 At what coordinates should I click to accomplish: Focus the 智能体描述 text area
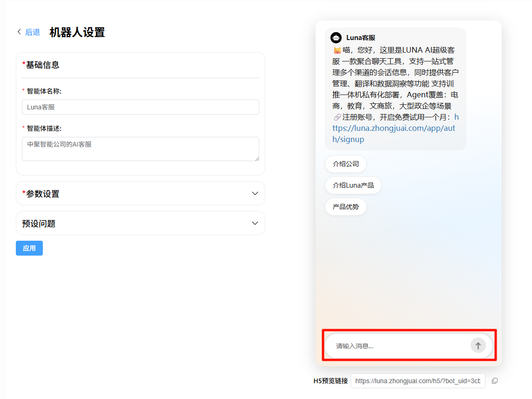141,149
